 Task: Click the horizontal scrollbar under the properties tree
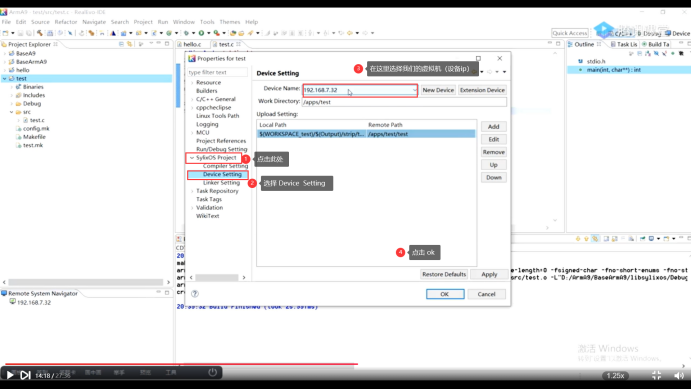click(x=217, y=278)
